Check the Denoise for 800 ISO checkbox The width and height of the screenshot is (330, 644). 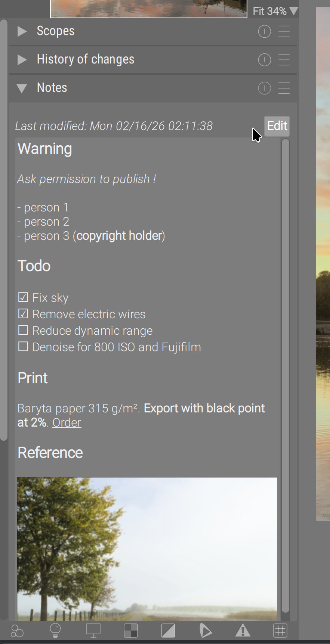point(23,347)
